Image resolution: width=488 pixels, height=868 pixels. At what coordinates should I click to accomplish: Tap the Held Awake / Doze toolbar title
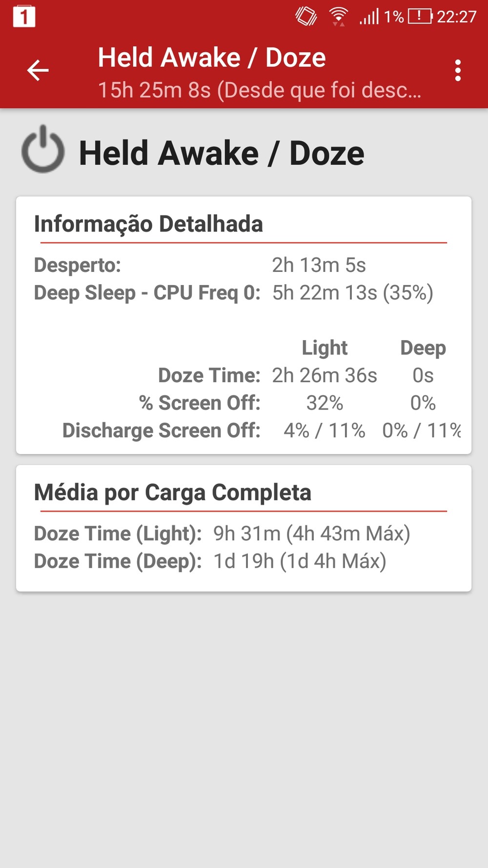click(212, 58)
